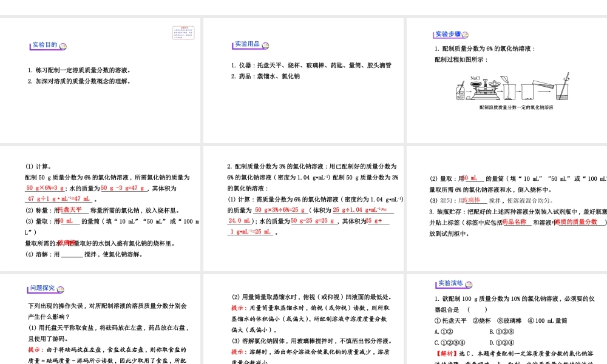This screenshot has width=607, height=364.
Task: Click the icon beside the 问题探究 heading
Action: click(x=60, y=289)
